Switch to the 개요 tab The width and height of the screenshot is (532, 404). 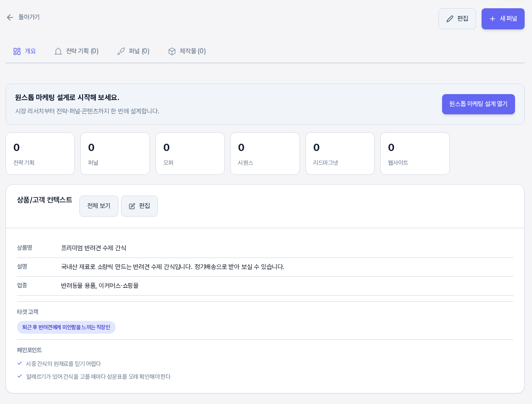[x=24, y=51]
